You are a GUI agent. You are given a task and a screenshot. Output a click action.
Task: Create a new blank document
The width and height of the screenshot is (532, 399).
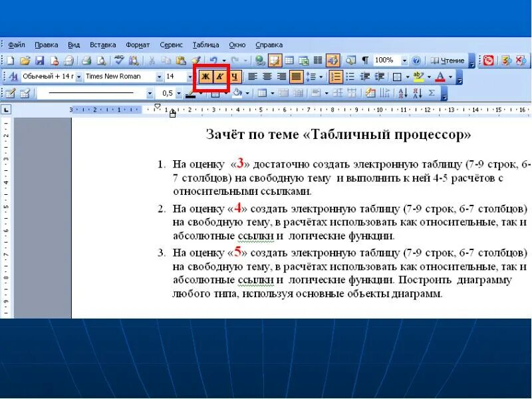[10, 61]
